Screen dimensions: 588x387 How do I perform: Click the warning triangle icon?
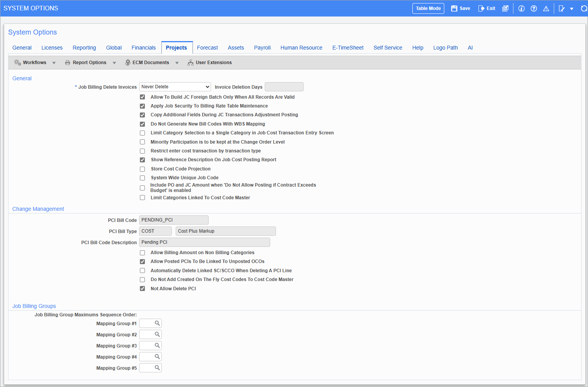tap(546, 8)
